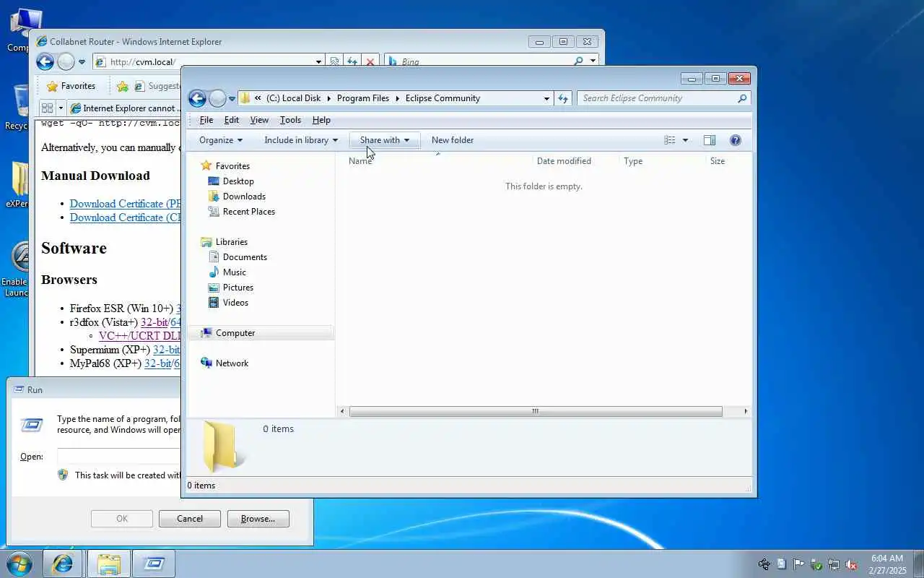Click r3dfox 32-bit download link
The width and height of the screenshot is (924, 578).
tap(154, 322)
